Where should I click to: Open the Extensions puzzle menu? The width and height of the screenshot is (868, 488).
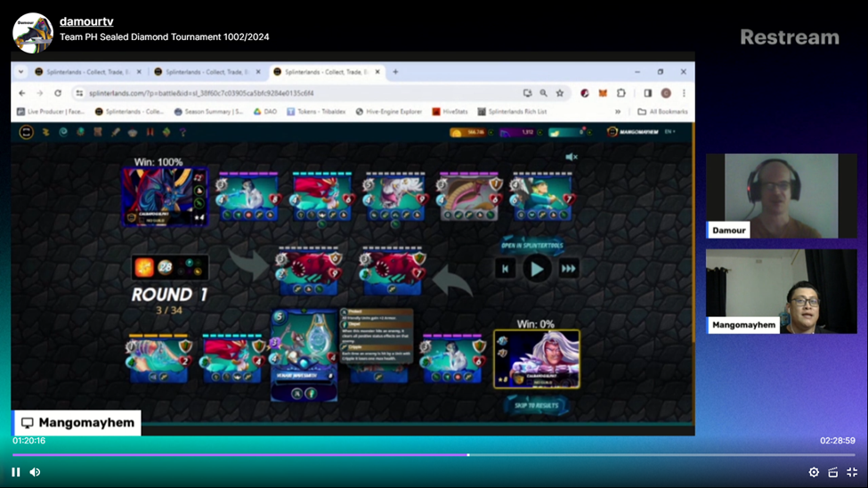(621, 93)
